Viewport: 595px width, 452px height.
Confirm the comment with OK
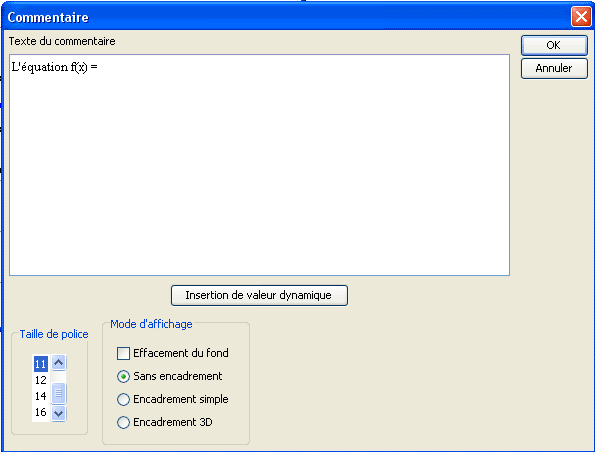click(554, 45)
